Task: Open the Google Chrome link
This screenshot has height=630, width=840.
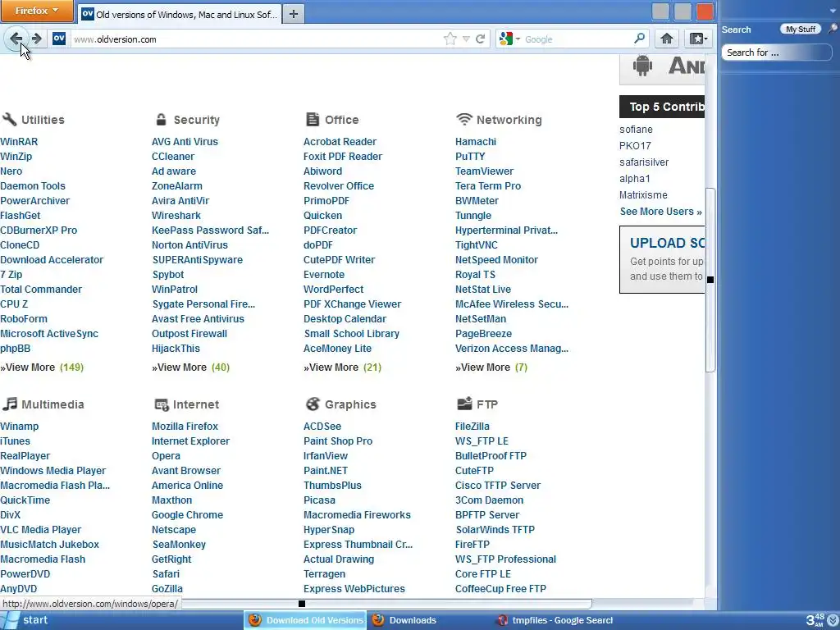Action: point(187,515)
